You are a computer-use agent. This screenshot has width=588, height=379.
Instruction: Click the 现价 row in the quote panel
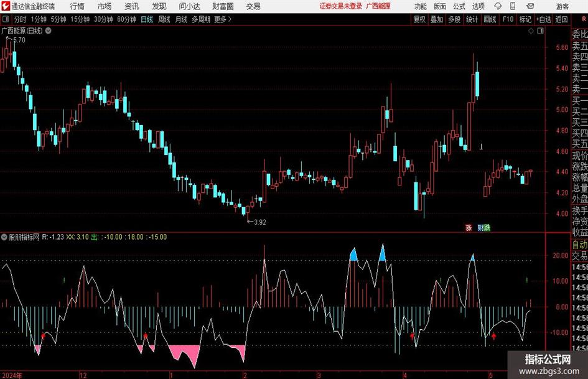[580, 156]
